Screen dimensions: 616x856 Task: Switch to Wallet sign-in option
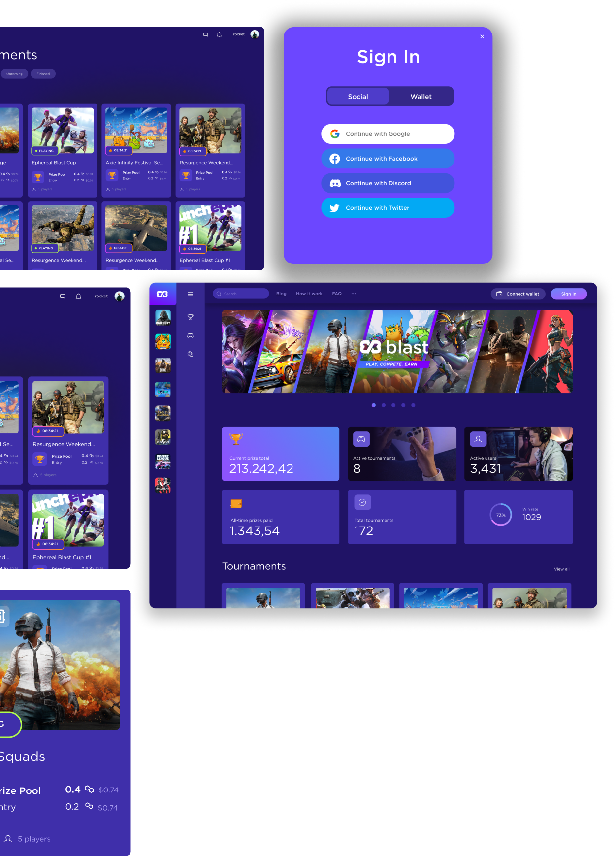click(x=421, y=97)
